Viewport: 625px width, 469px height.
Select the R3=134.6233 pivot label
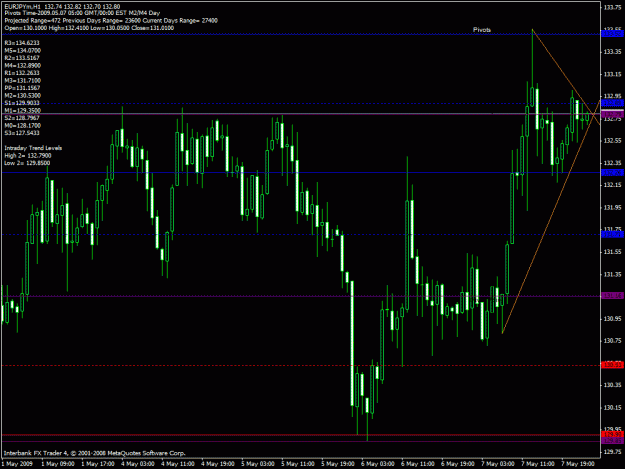22,43
